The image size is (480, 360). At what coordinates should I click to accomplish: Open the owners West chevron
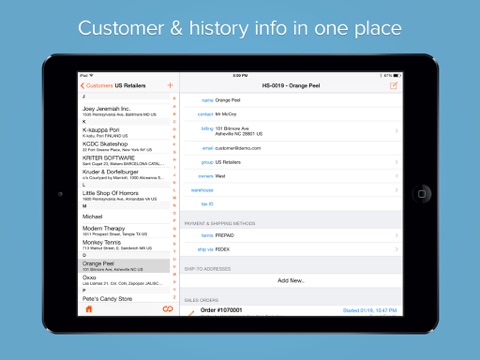pyautogui.click(x=396, y=176)
